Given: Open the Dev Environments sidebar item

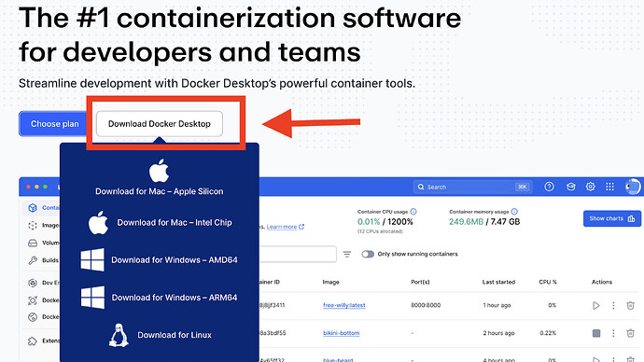Looking at the screenshot, I should (x=43, y=283).
